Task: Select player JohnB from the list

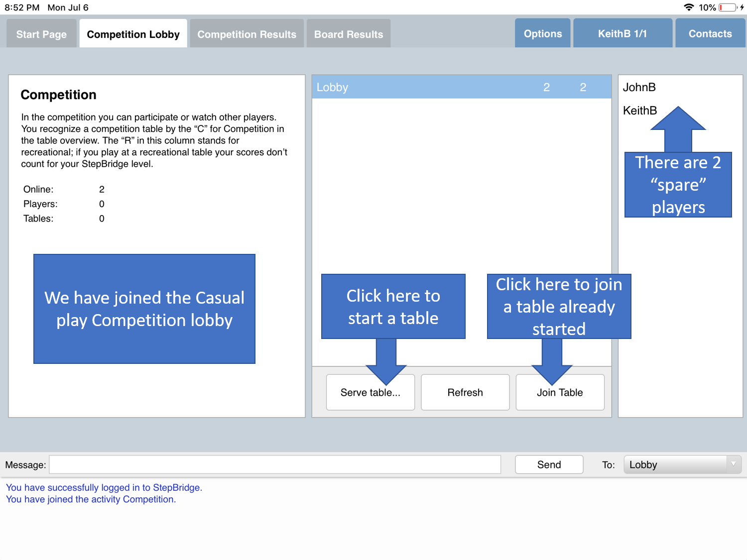Action: [x=639, y=87]
